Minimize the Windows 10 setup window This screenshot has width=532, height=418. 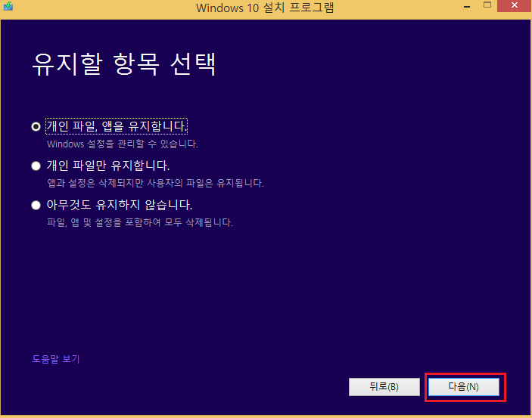point(467,7)
